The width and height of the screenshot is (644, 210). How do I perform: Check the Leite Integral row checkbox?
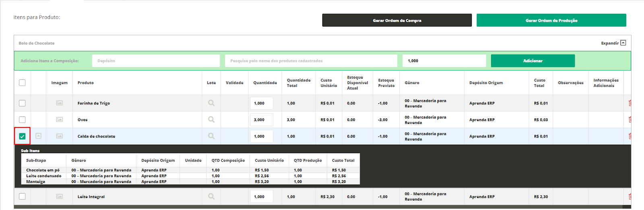(22, 196)
